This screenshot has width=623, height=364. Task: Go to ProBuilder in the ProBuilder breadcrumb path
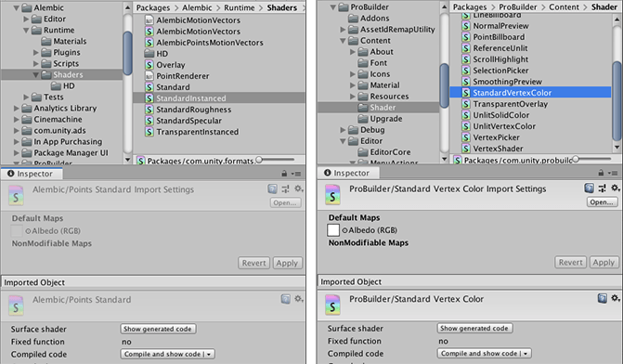coord(518,6)
